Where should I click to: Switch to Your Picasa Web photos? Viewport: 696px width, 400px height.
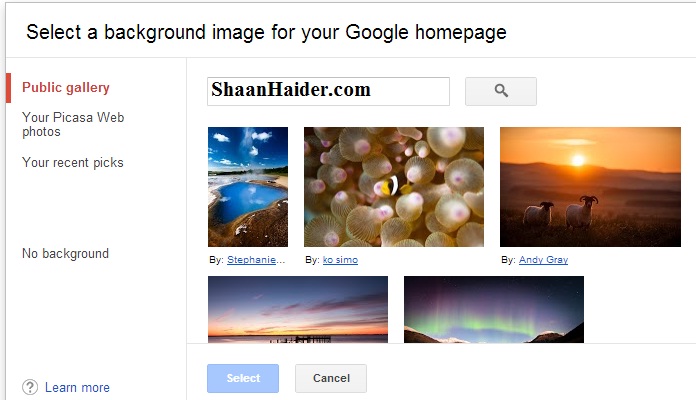(x=73, y=124)
